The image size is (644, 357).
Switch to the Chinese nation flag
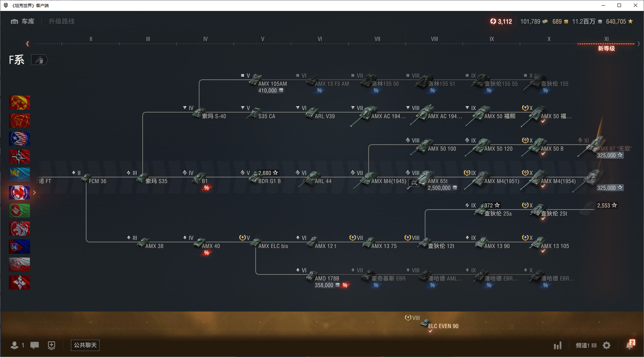[x=19, y=103]
